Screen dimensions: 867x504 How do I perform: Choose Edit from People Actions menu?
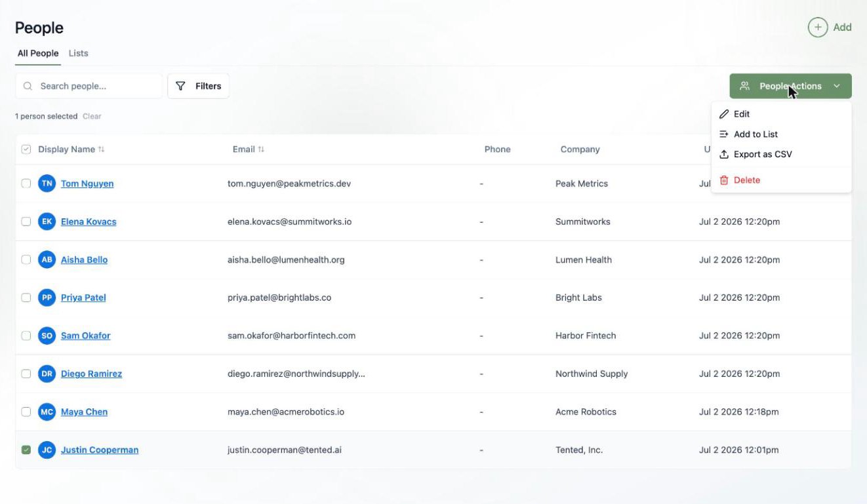click(x=781, y=114)
